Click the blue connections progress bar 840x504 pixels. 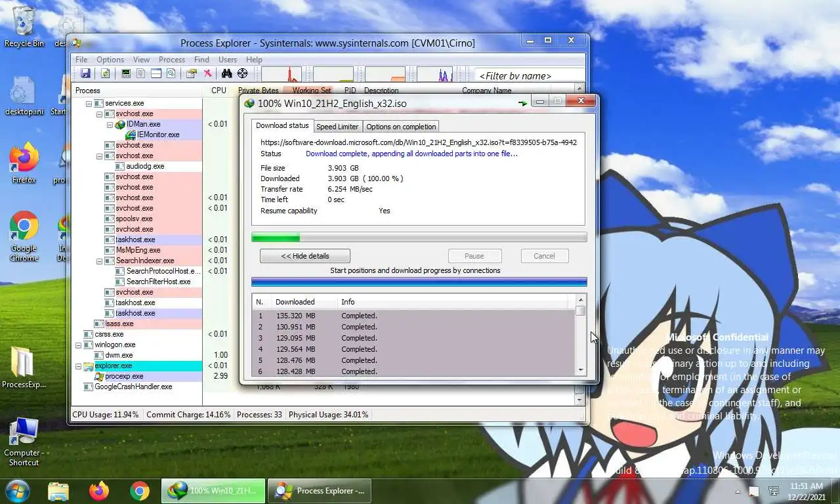pyautogui.click(x=419, y=282)
